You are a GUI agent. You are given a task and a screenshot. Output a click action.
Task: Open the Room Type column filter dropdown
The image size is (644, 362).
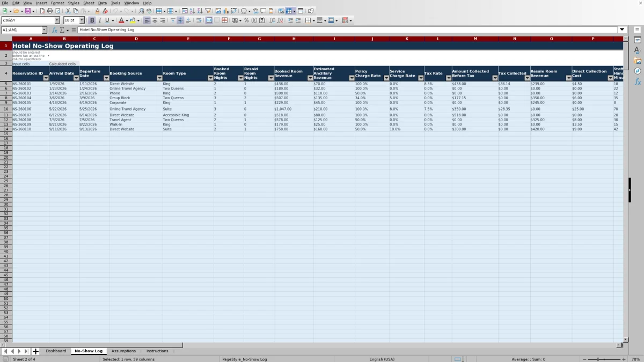pyautogui.click(x=210, y=78)
